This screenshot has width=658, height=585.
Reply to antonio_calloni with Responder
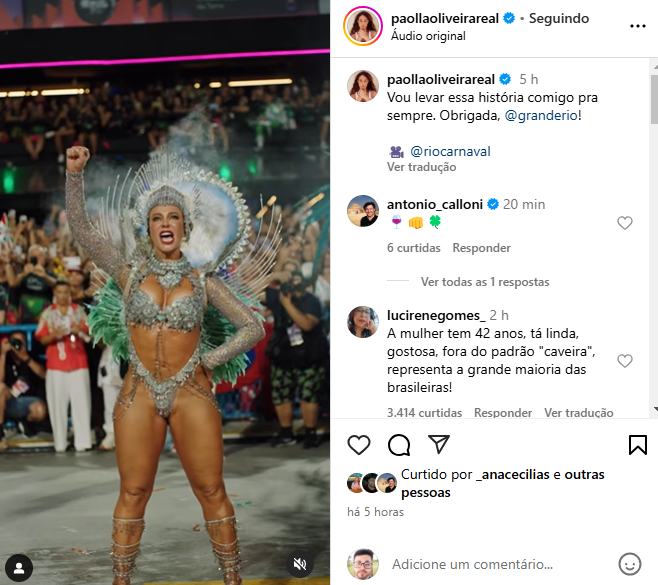pos(481,248)
